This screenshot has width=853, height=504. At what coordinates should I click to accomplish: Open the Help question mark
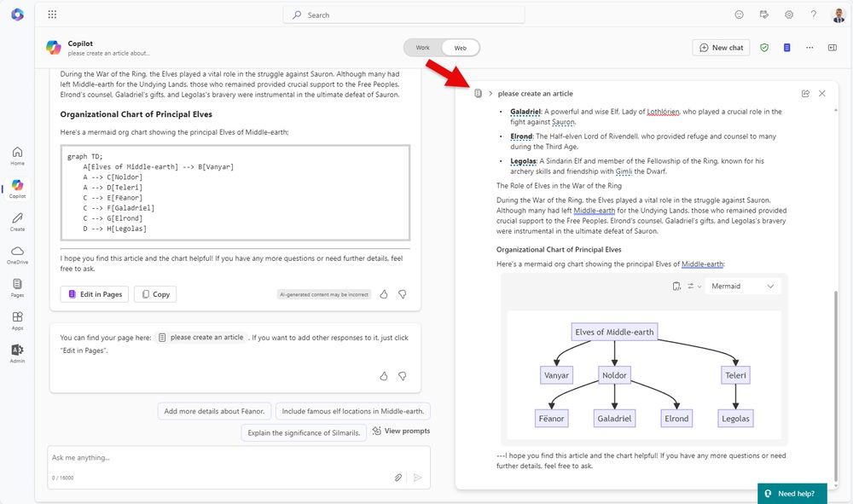click(x=813, y=14)
